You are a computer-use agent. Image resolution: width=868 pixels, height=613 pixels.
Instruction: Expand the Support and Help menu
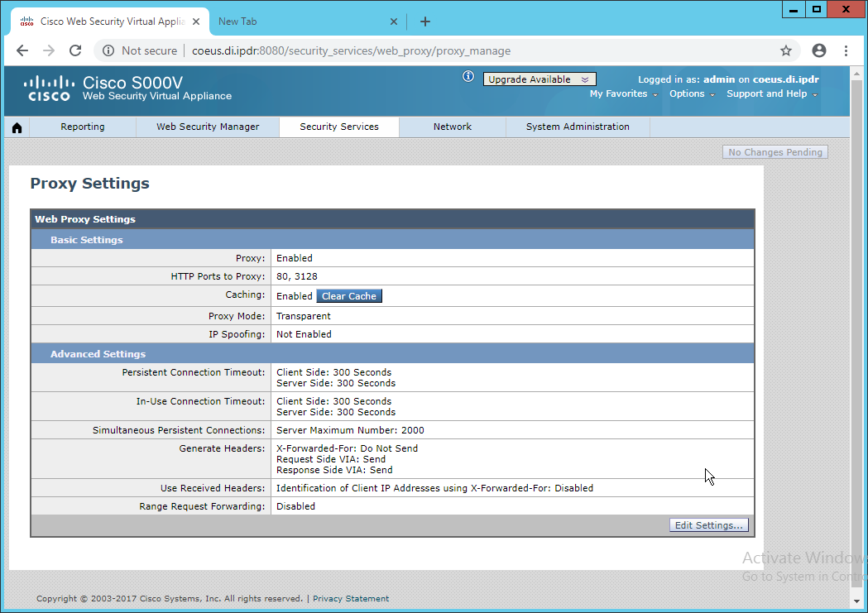(x=772, y=94)
